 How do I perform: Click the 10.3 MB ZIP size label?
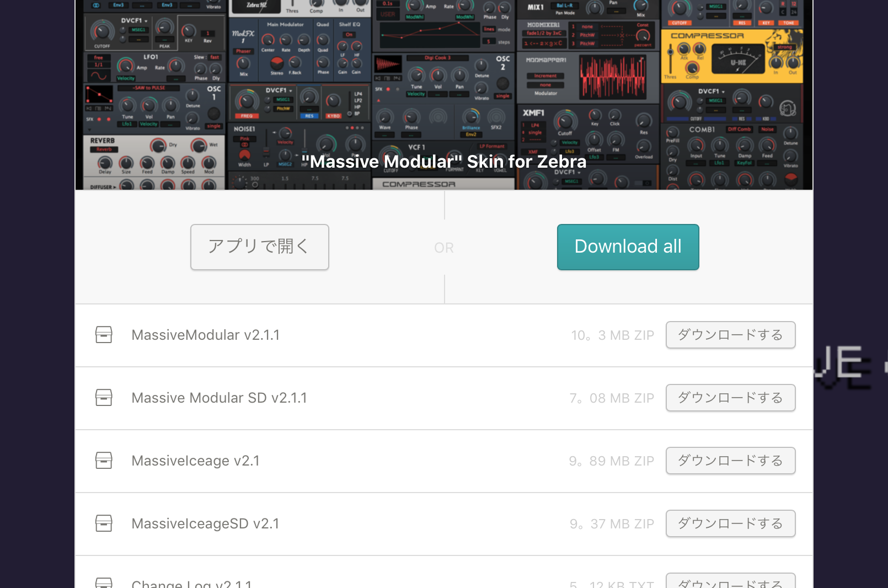click(612, 335)
